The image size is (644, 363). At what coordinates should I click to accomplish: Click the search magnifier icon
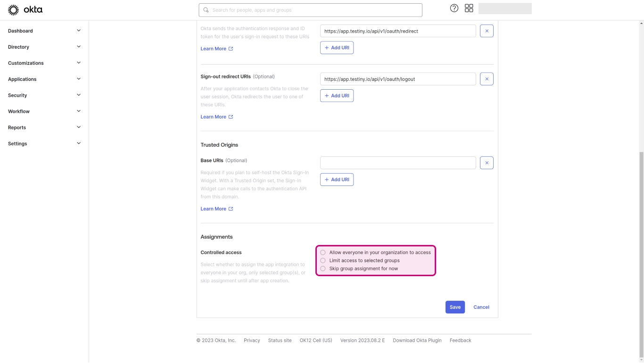click(x=206, y=10)
